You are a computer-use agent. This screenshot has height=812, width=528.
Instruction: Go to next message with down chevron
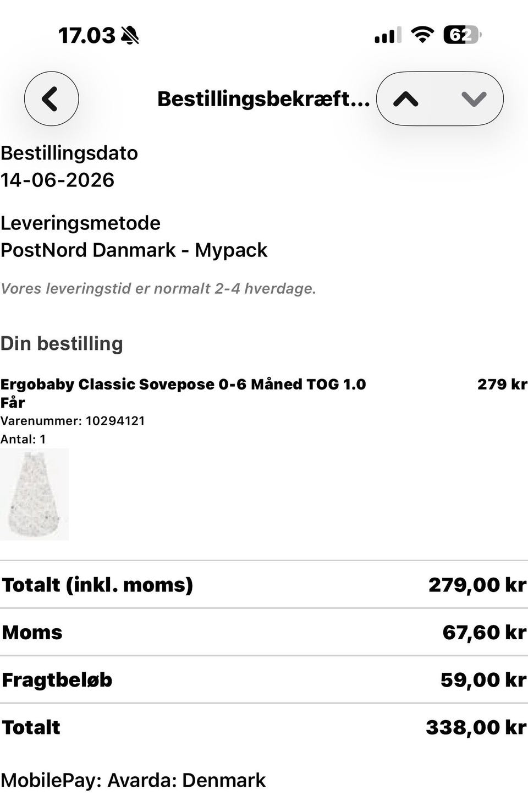pos(474,99)
